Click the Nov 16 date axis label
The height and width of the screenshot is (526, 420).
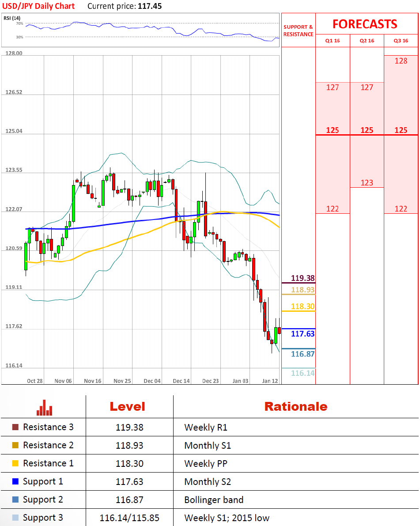tap(93, 381)
